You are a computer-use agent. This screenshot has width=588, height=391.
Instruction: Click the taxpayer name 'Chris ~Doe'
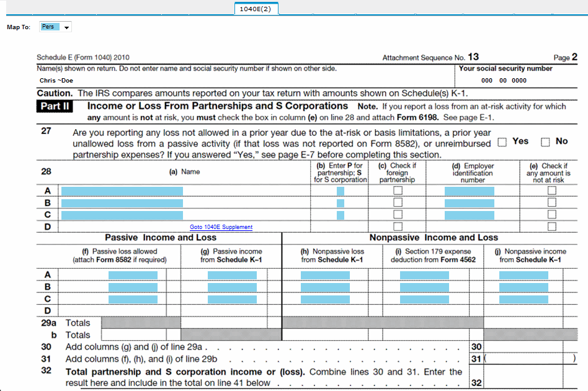[56, 80]
